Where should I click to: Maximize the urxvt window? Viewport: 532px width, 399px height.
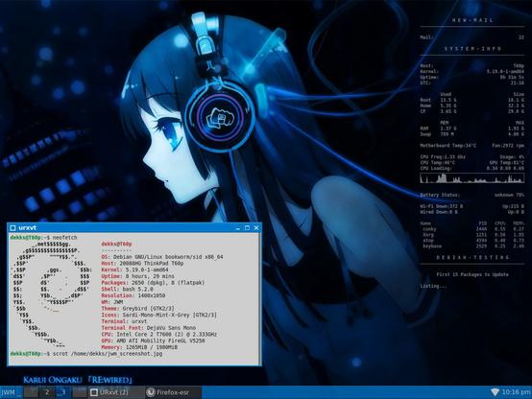247,228
